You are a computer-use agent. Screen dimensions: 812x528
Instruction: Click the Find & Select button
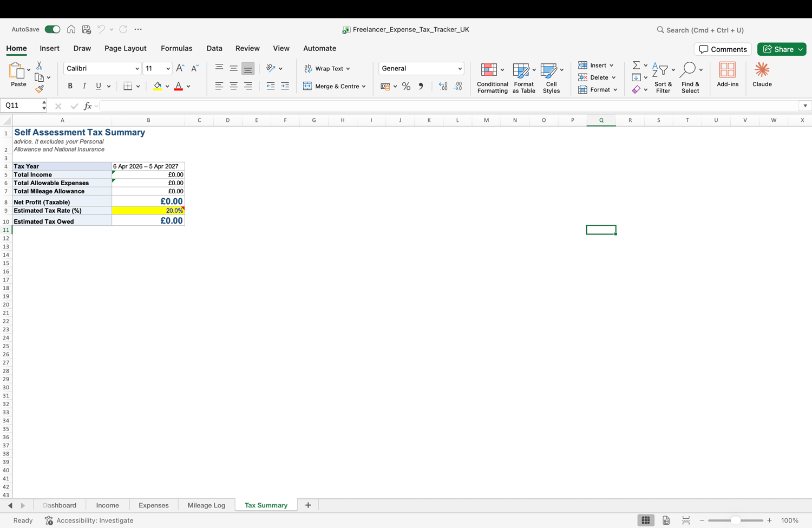(x=690, y=78)
